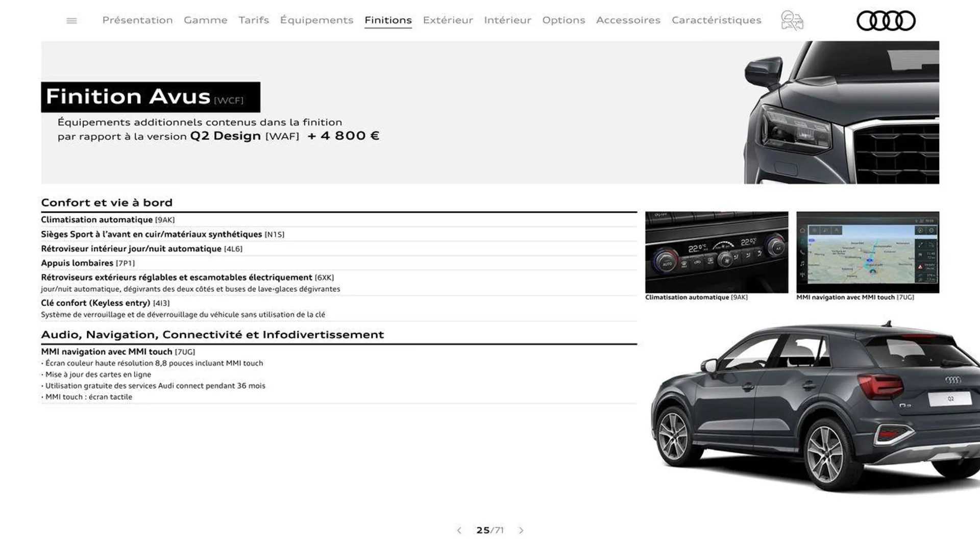Image resolution: width=980 pixels, height=551 pixels.
Task: Click Écran couleur haute résolution bullet
Action: click(152, 363)
